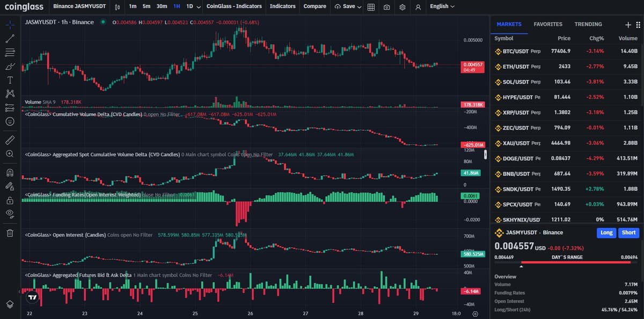644x319 pixels.
Task: Toggle magnet mode for drawings
Action: (x=10, y=173)
